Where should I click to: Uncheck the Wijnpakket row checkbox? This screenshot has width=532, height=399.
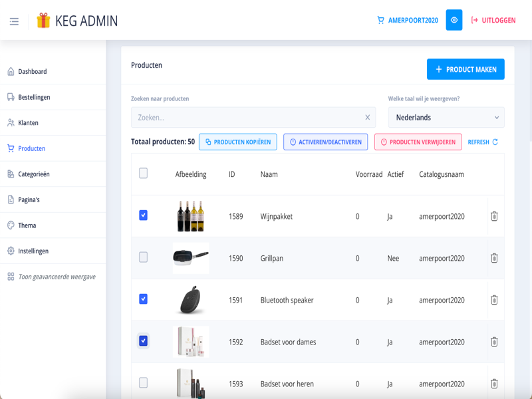click(143, 215)
